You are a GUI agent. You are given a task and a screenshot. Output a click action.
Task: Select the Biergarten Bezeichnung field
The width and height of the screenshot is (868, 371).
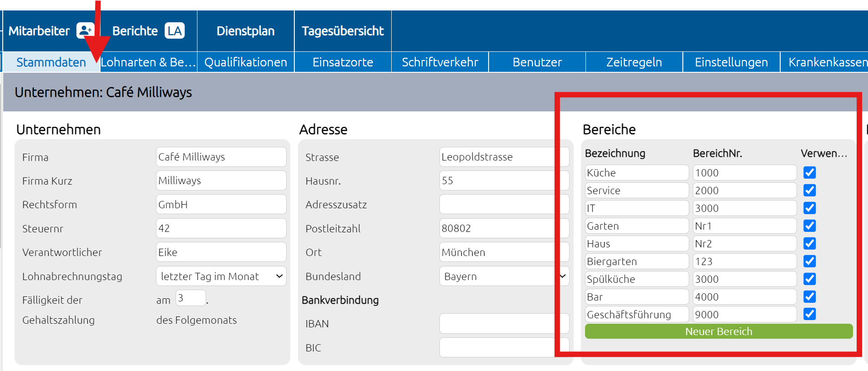[637, 261]
